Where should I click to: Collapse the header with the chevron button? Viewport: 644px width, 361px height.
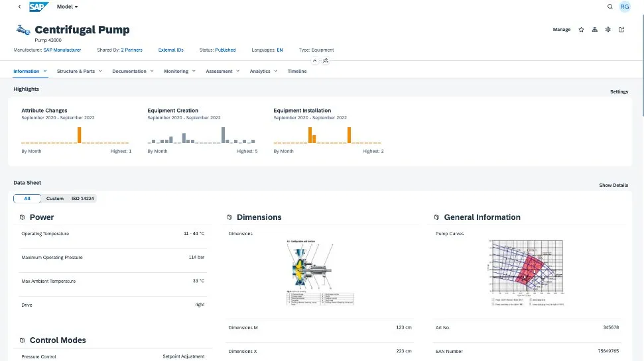[315, 60]
